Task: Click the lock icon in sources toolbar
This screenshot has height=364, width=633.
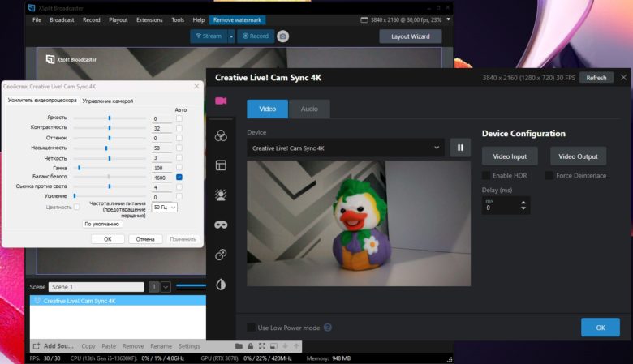Action: [250, 346]
